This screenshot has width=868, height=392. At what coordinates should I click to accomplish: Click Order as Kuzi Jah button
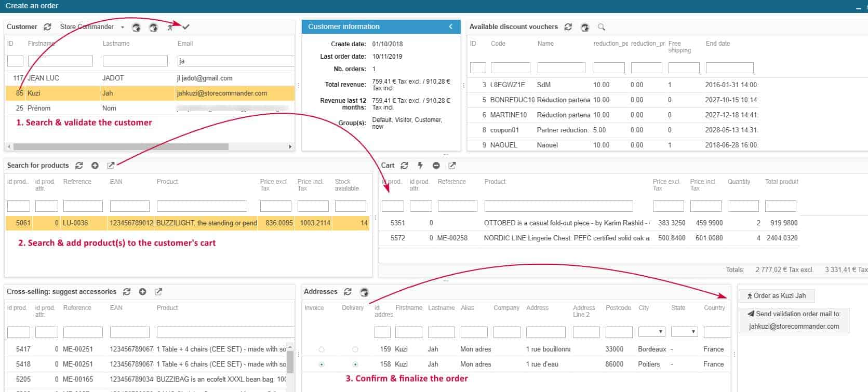[777, 296]
